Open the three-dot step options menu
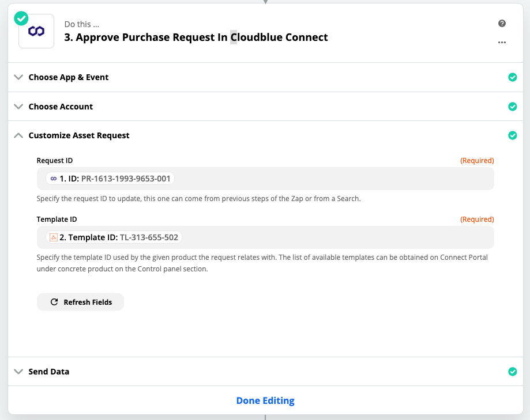Image resolution: width=530 pixels, height=420 pixels. [502, 42]
